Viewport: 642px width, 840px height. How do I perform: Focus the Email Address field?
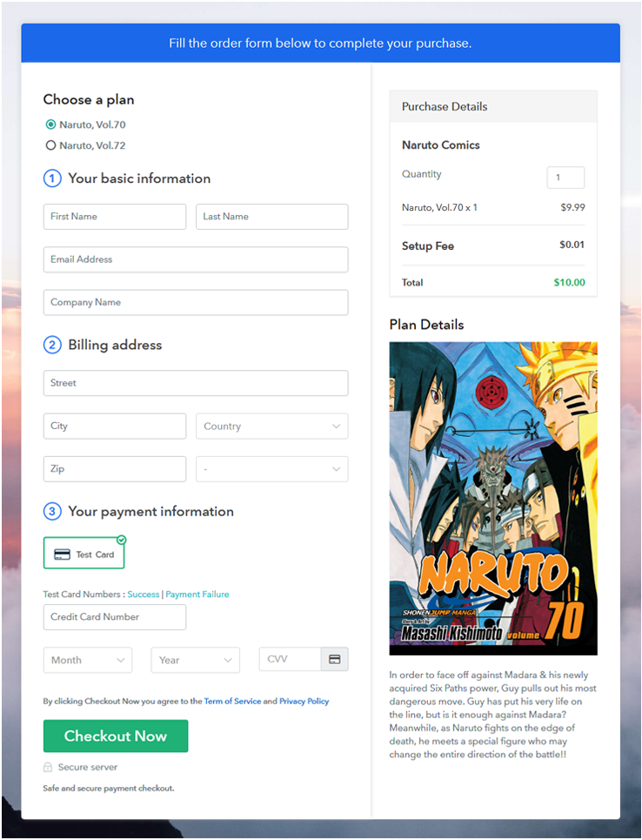(196, 259)
